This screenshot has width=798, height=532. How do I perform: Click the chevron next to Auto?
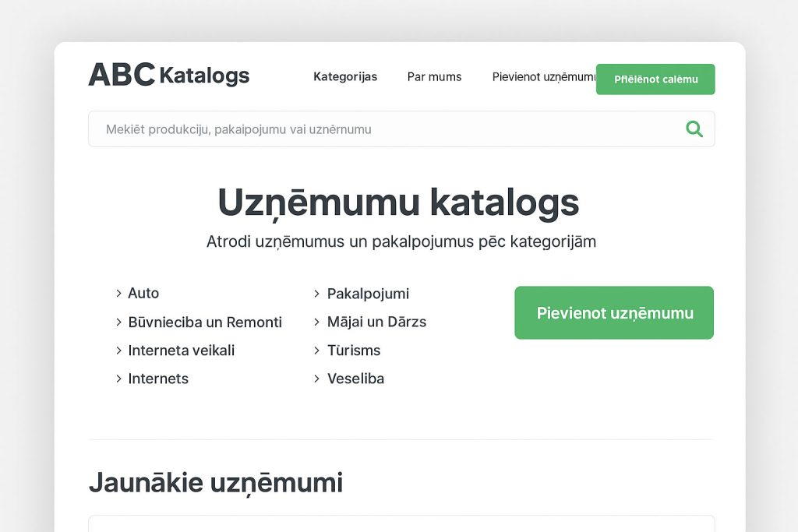(118, 294)
